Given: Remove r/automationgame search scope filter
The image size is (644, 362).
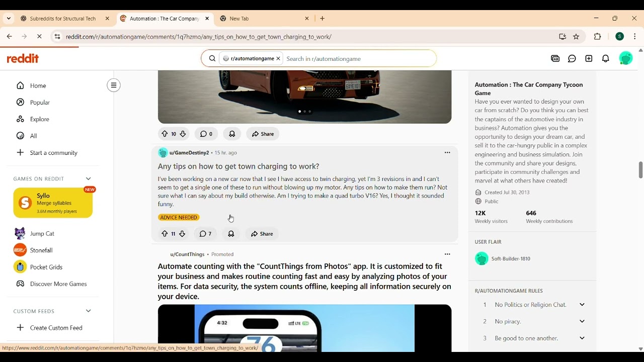Looking at the screenshot, I should click(278, 59).
